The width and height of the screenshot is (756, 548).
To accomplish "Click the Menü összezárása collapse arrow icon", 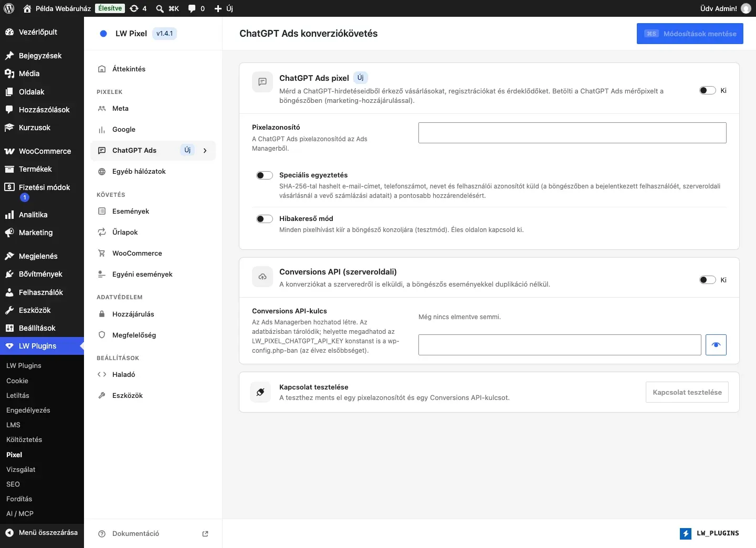I will [9, 532].
